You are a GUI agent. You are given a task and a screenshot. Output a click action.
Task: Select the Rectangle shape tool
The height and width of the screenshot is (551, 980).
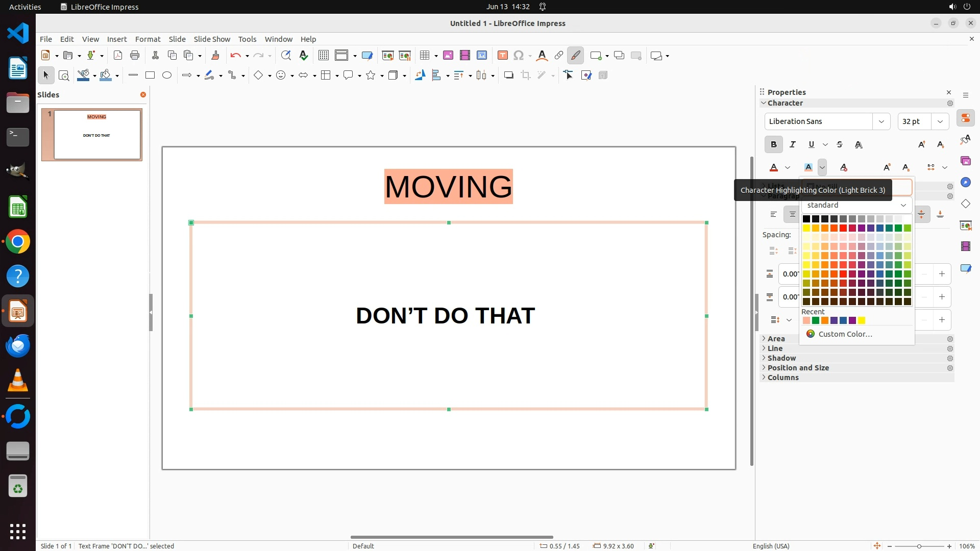click(x=150, y=76)
